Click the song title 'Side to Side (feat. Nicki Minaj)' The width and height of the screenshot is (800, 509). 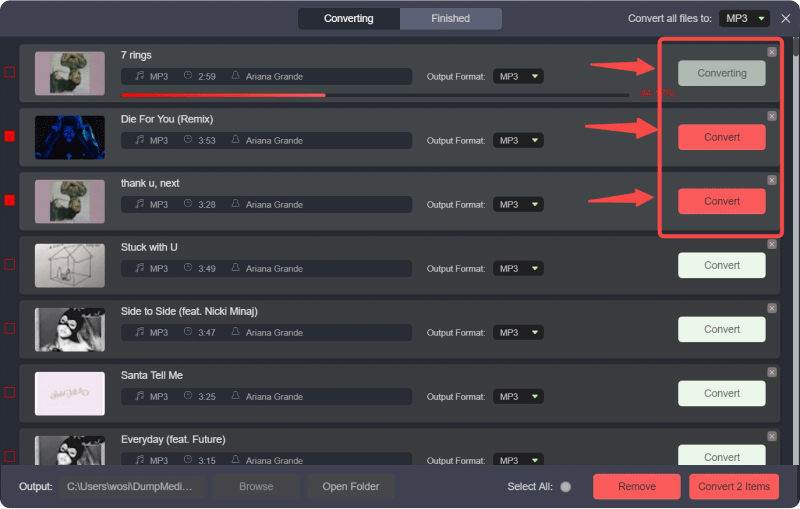coord(189,311)
